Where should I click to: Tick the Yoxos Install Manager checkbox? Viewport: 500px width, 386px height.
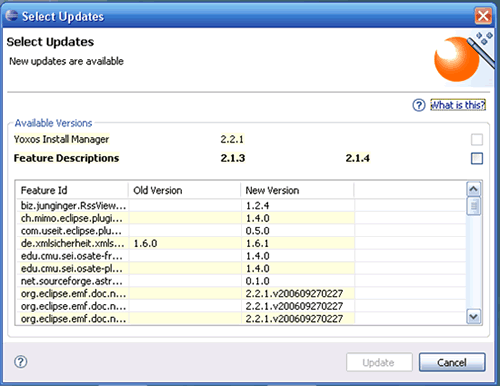(477, 139)
